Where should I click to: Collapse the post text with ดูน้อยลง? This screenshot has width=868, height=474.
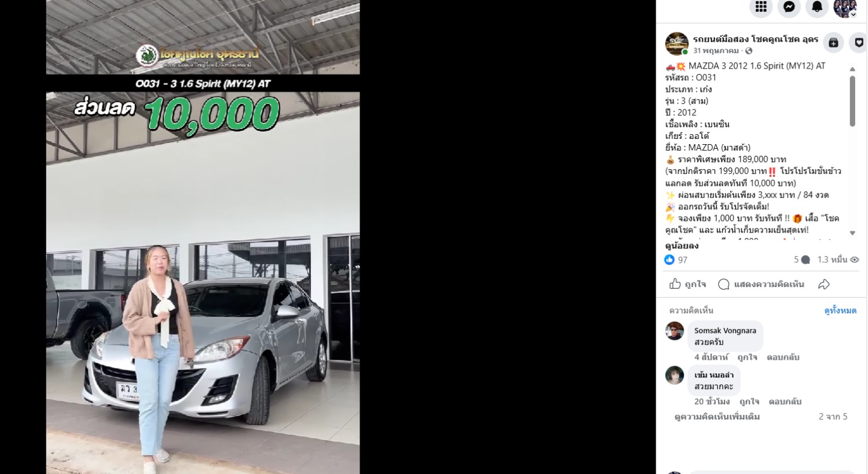click(x=681, y=245)
